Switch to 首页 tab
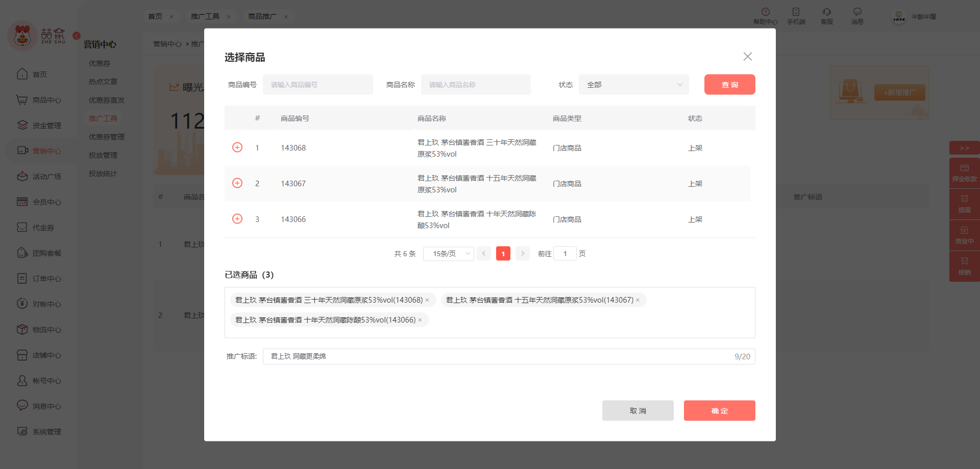The width and height of the screenshot is (980, 469). pos(155,16)
